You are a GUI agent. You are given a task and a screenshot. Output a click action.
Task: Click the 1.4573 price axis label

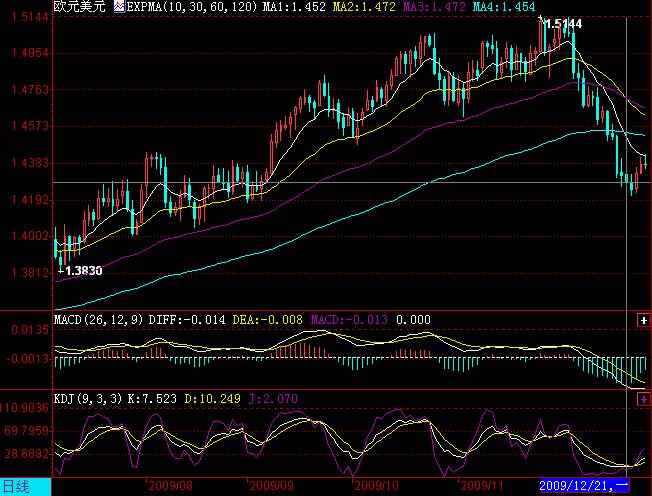(x=30, y=126)
